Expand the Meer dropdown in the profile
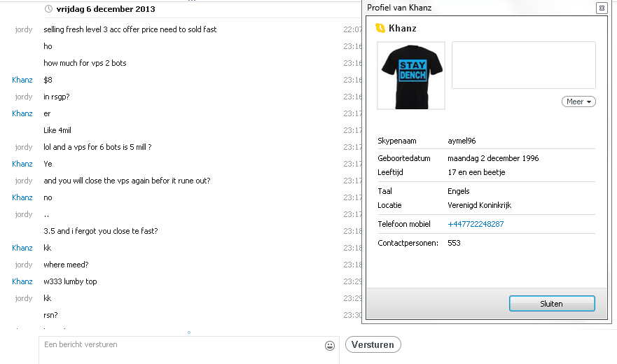The image size is (617, 364). (x=578, y=101)
